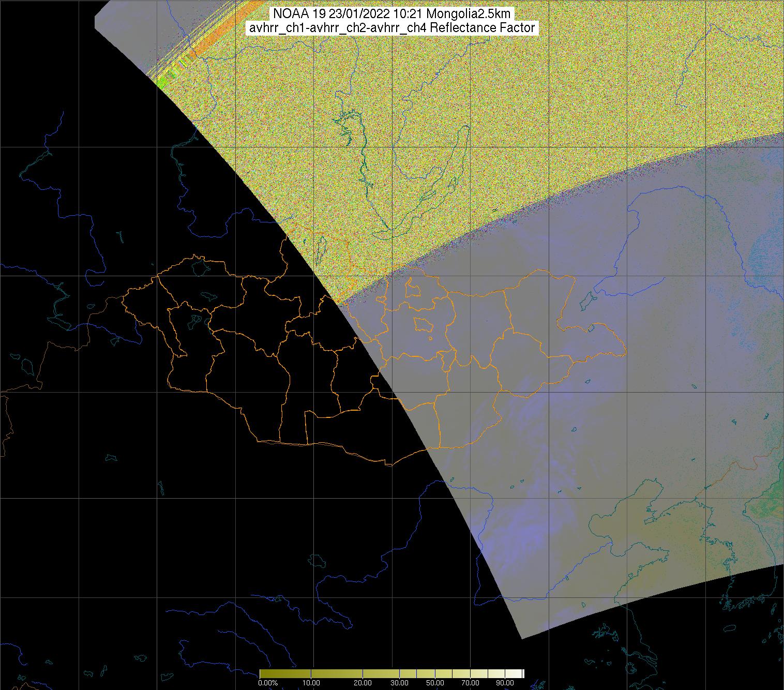Click the 20.00 legend tick label
This screenshot has width=784, height=690.
363,683
